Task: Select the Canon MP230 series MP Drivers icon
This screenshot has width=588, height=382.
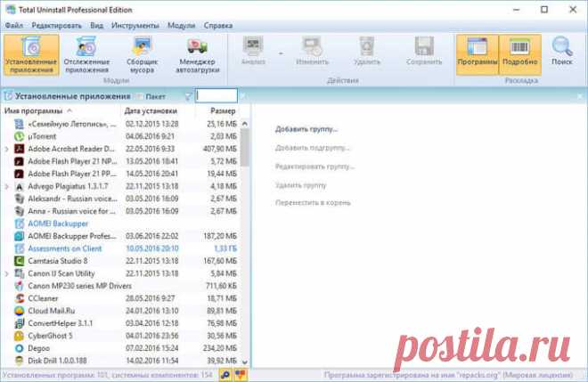Action: click(x=19, y=286)
